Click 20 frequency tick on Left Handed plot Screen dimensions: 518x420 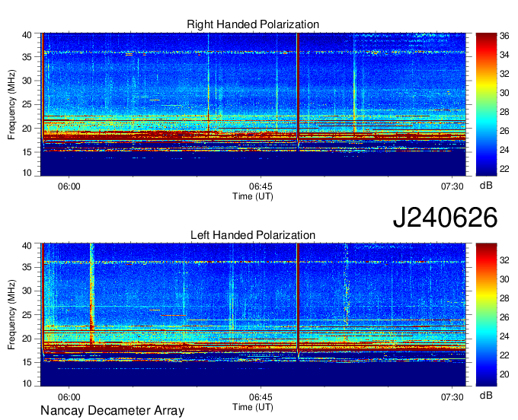coord(27,339)
